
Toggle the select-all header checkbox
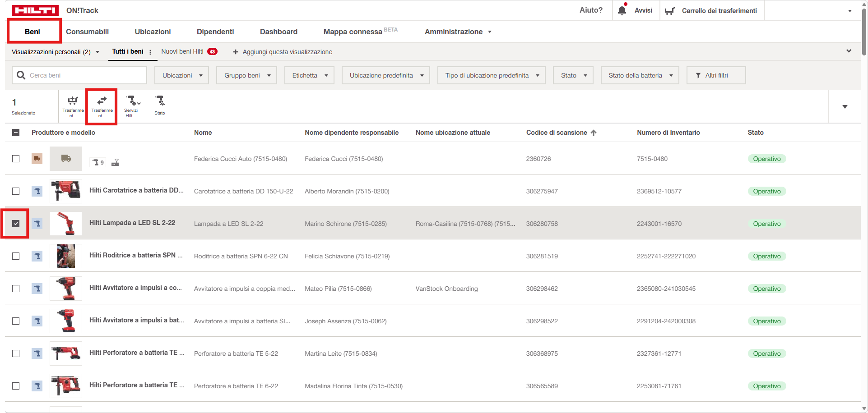tap(16, 133)
